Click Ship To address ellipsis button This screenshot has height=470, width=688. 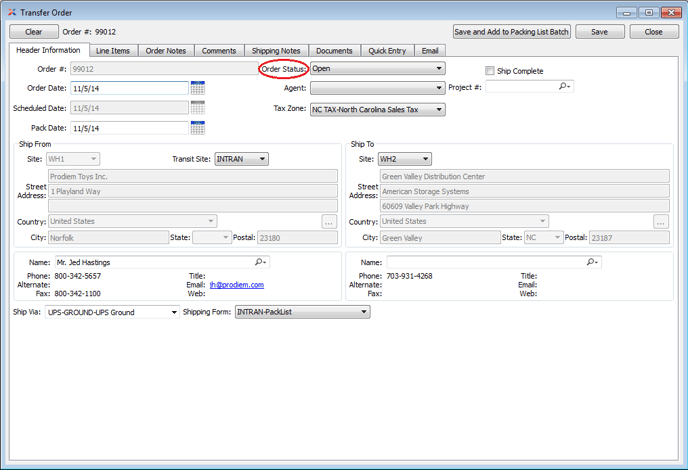pyautogui.click(x=660, y=222)
